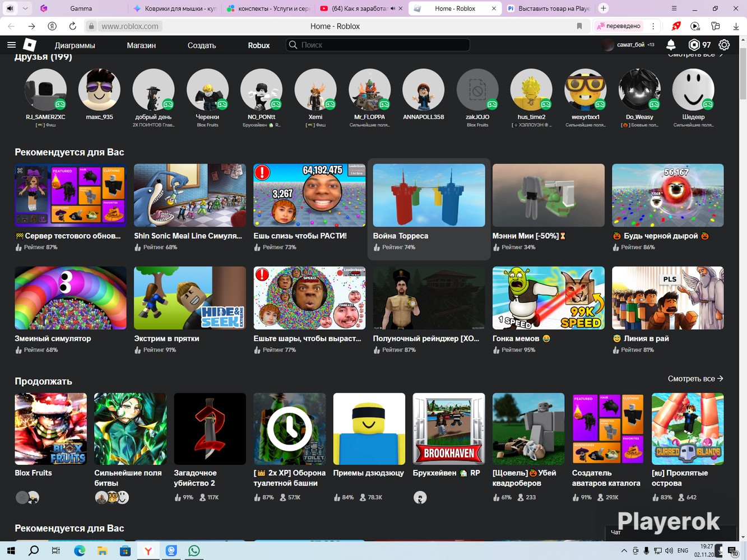The image size is (747, 560).
Task: Mute audio on the YouTube tab
Action: pos(393,8)
